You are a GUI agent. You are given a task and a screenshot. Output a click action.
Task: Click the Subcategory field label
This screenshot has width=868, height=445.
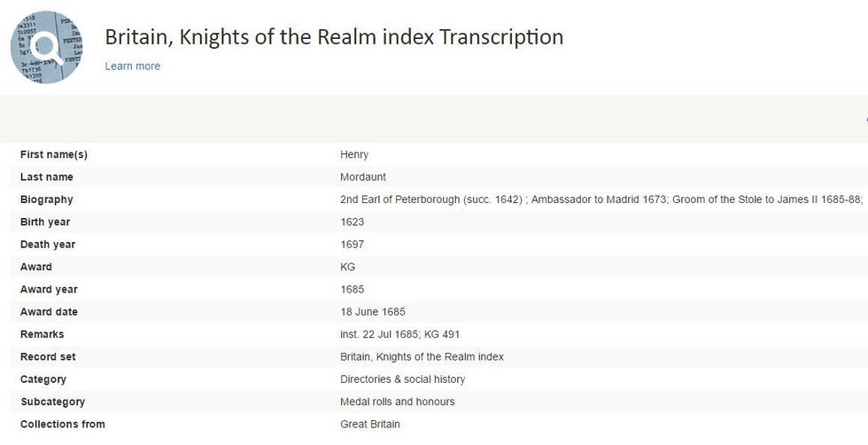(x=52, y=402)
